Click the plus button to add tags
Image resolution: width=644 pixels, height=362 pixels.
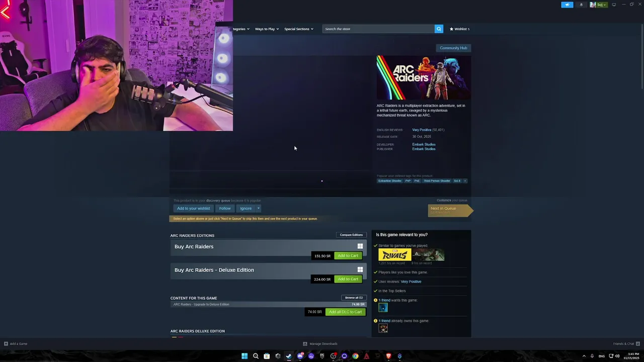(465, 180)
